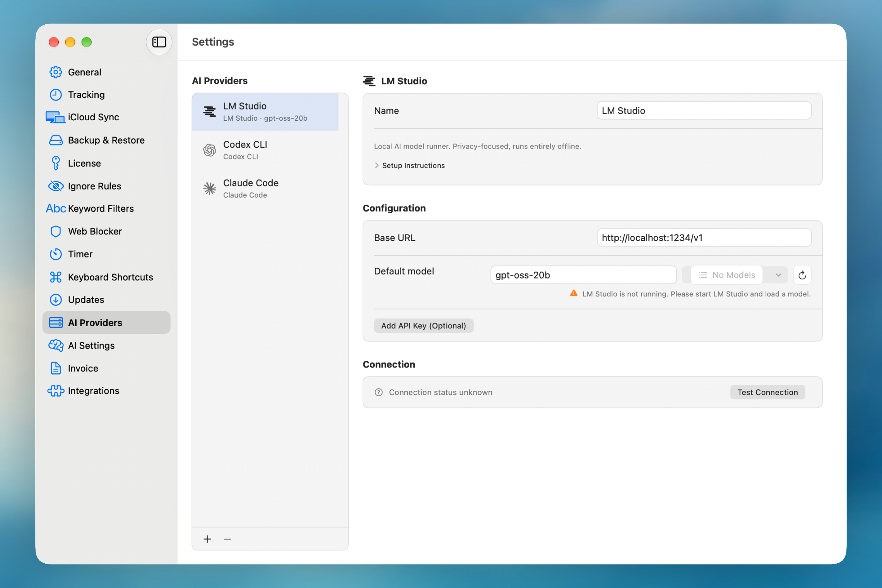
Task: Go to iCloud Sync section
Action: [106, 117]
